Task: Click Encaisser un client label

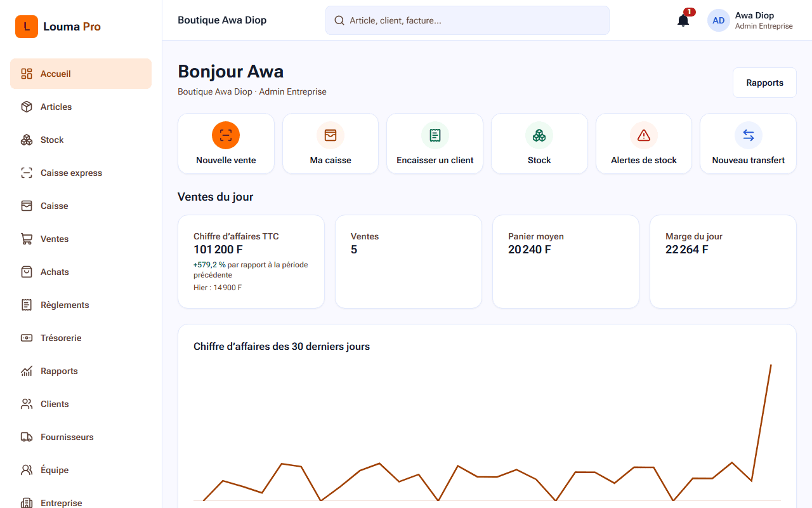Action: point(435,160)
